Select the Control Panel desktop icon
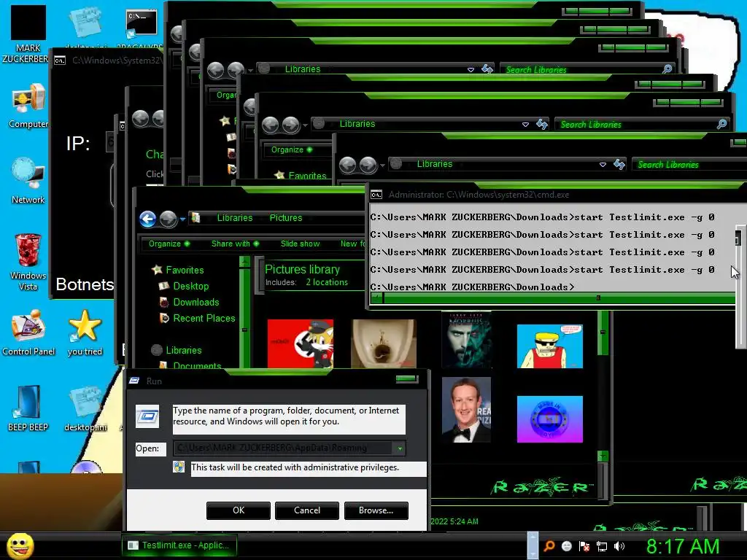The height and width of the screenshot is (560, 747). [x=28, y=333]
